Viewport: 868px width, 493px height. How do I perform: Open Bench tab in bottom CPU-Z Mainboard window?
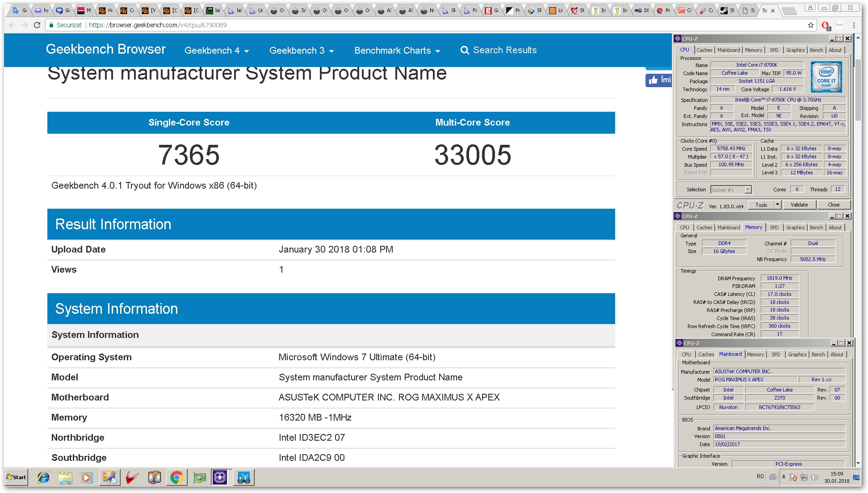point(818,354)
